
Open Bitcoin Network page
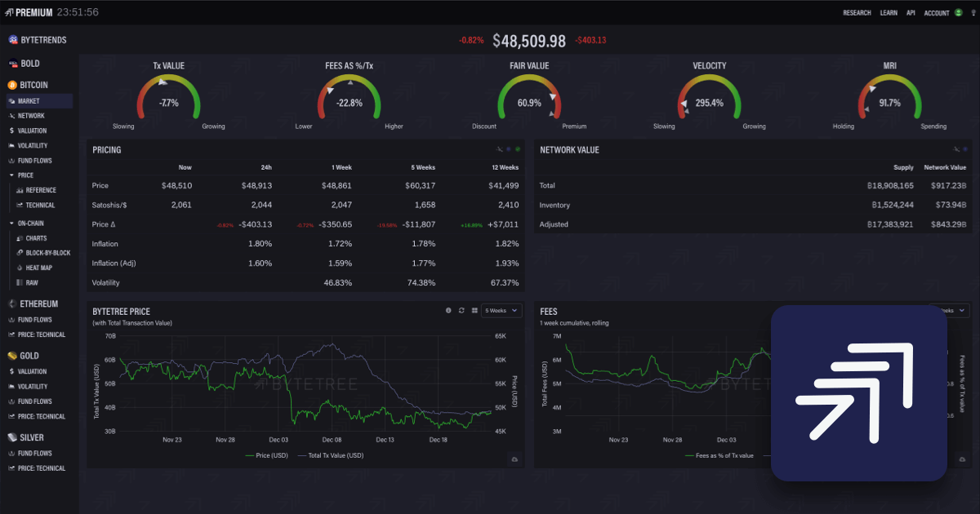click(31, 116)
